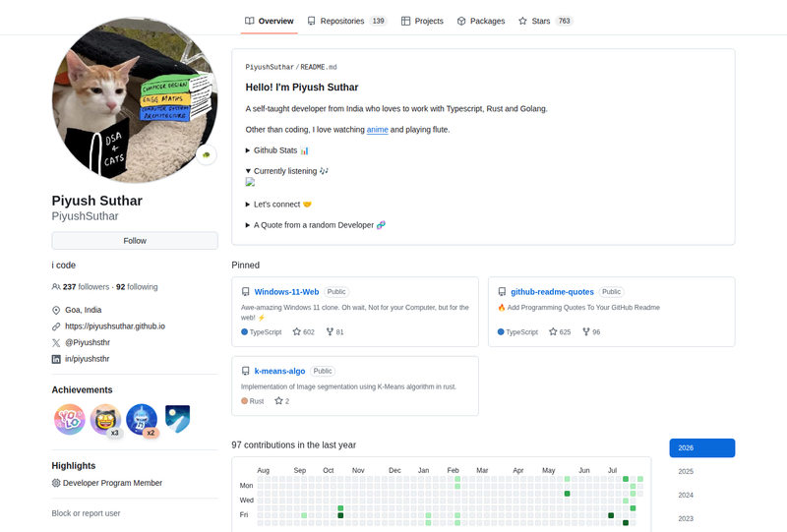Expand the Let's connect section

(278, 205)
